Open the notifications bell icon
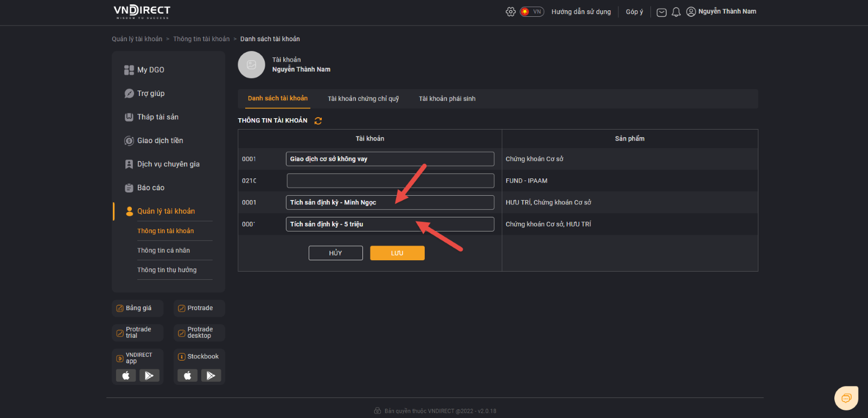 point(676,12)
